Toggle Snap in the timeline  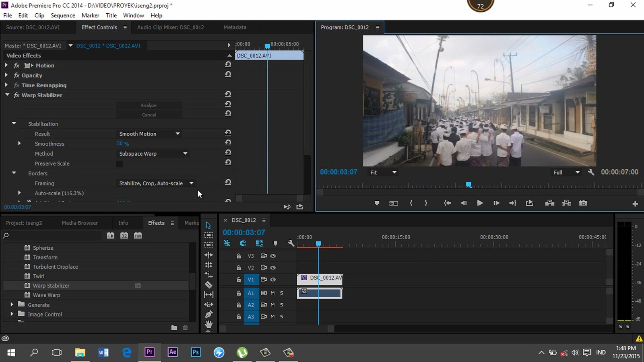tap(242, 243)
